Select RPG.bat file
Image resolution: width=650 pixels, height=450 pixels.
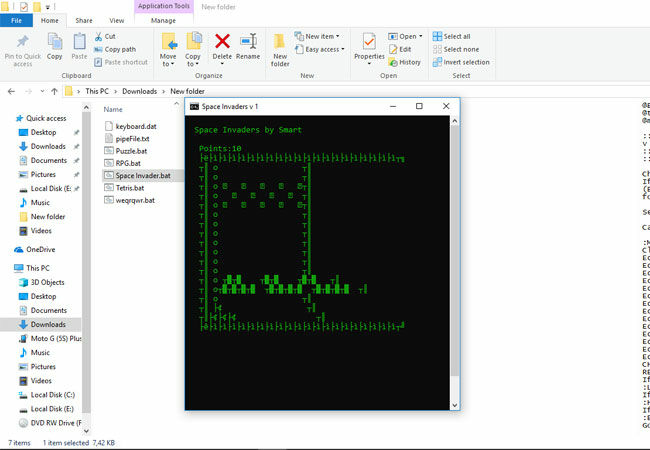click(x=123, y=163)
